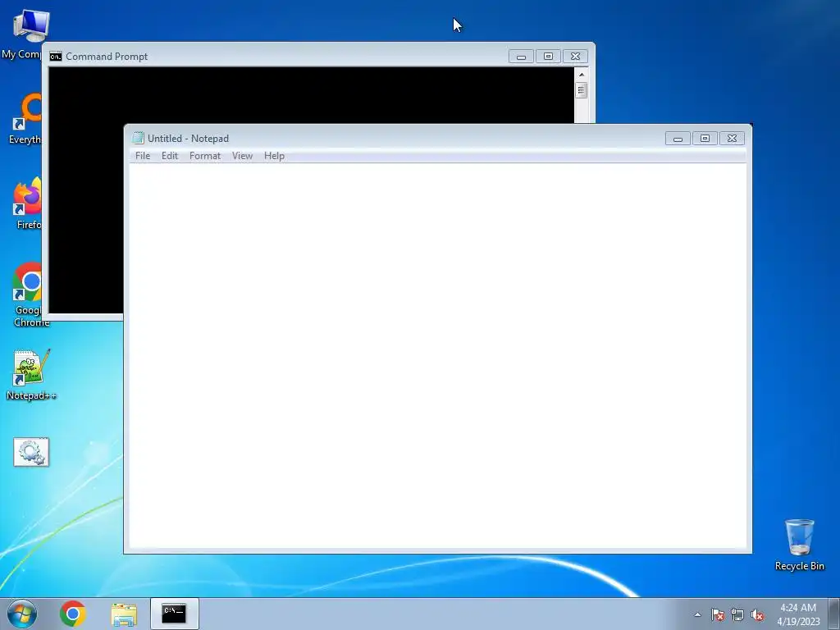Open the network tray icon

point(737,614)
